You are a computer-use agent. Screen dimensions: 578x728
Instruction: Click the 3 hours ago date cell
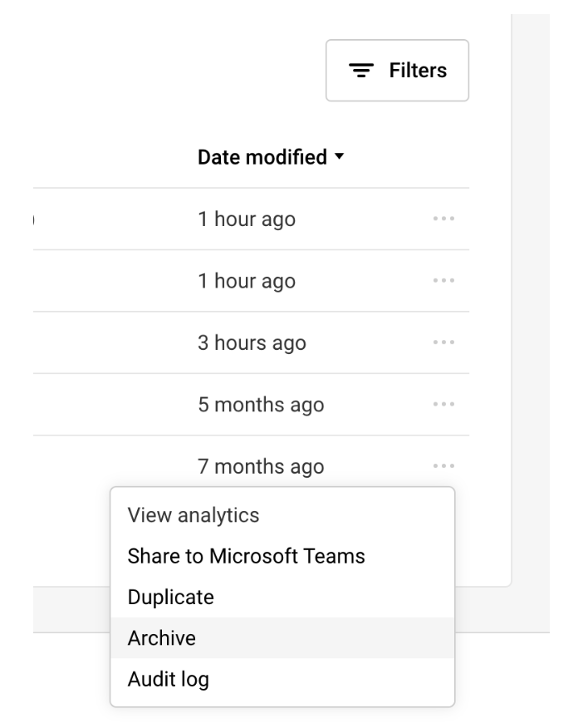252,343
